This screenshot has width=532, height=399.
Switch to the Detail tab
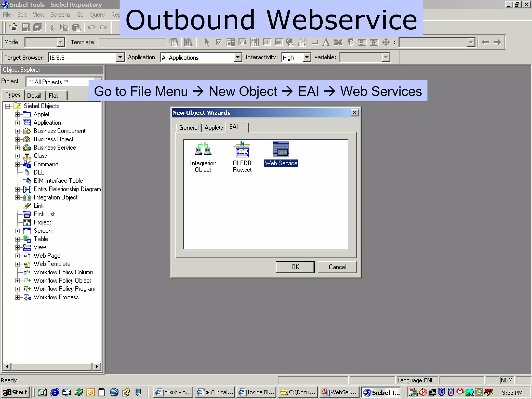click(x=34, y=96)
